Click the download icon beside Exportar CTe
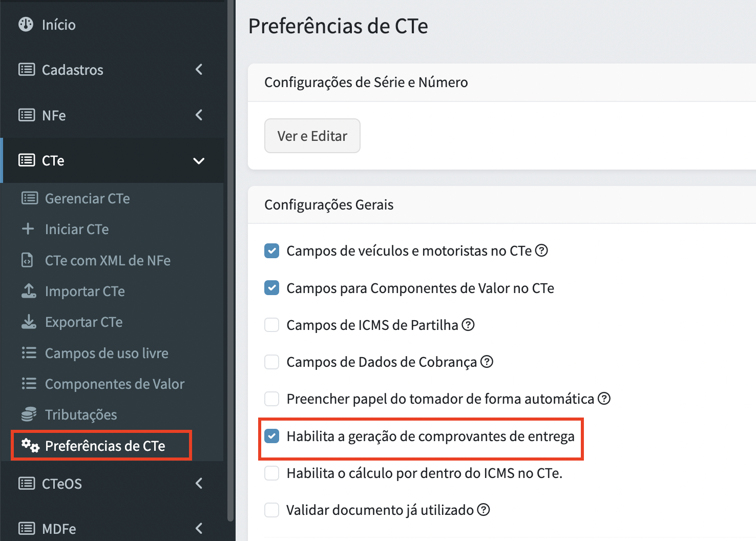 pos(29,322)
